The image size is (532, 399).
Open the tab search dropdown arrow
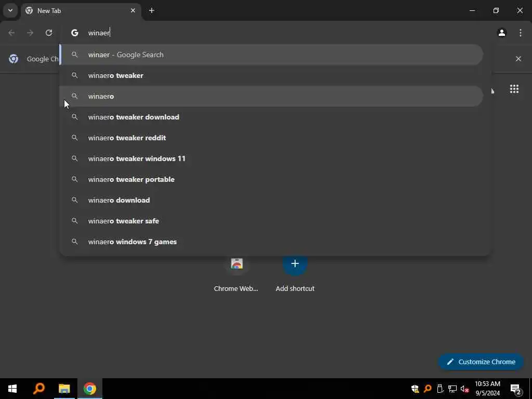(10, 10)
